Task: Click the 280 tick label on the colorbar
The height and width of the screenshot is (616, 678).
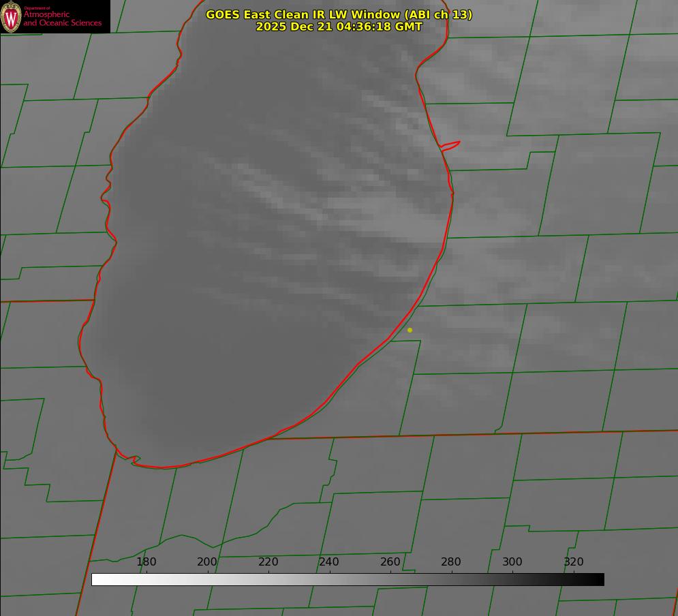Action: pyautogui.click(x=451, y=561)
